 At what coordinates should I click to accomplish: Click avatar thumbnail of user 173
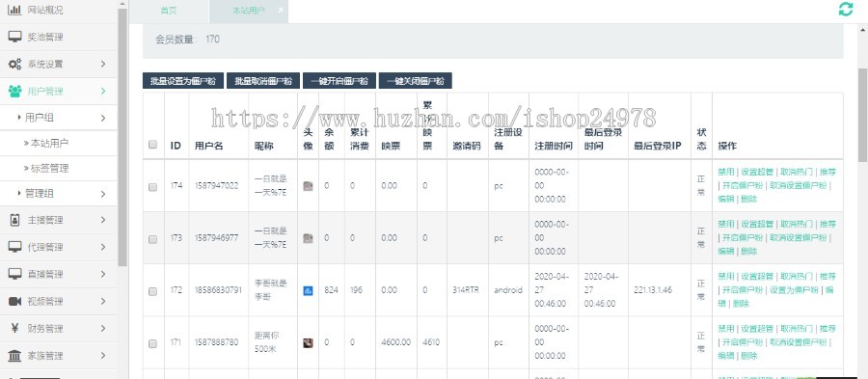coord(308,238)
